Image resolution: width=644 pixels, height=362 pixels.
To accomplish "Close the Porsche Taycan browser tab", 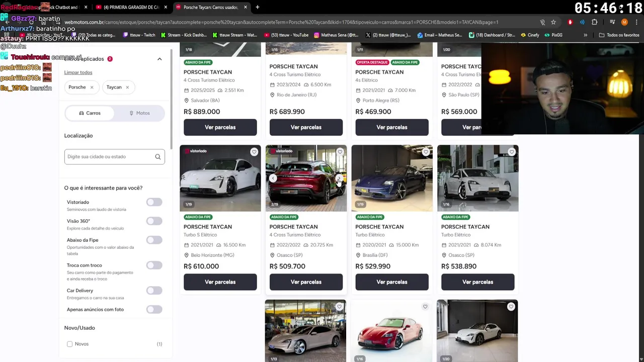I will [x=246, y=7].
